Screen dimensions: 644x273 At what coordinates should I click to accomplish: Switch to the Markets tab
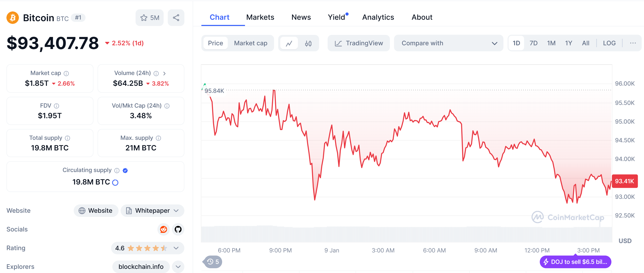coord(260,17)
